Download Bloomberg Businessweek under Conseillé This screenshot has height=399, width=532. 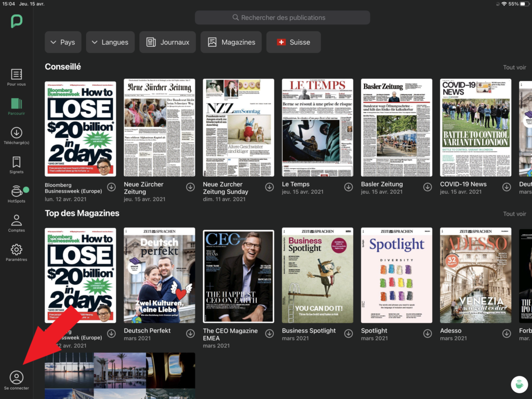click(111, 187)
